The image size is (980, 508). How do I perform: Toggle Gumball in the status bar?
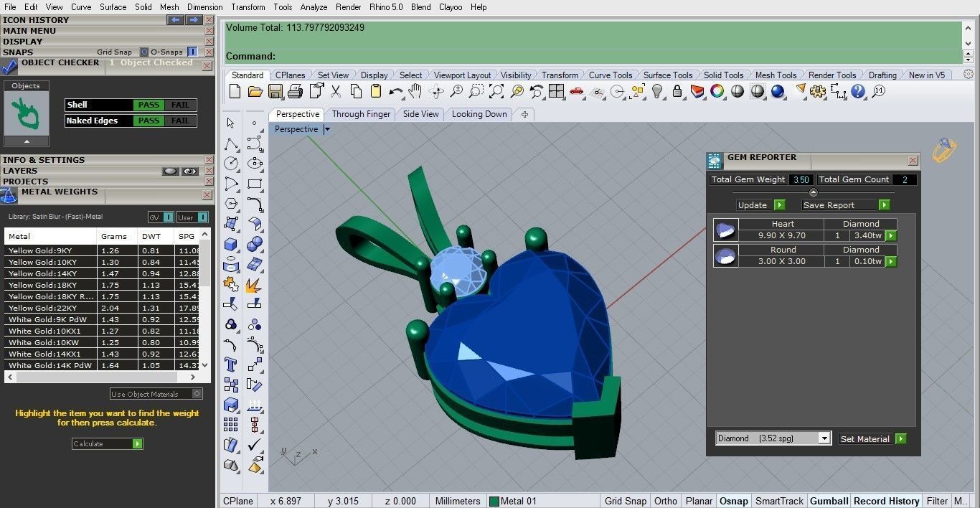829,501
